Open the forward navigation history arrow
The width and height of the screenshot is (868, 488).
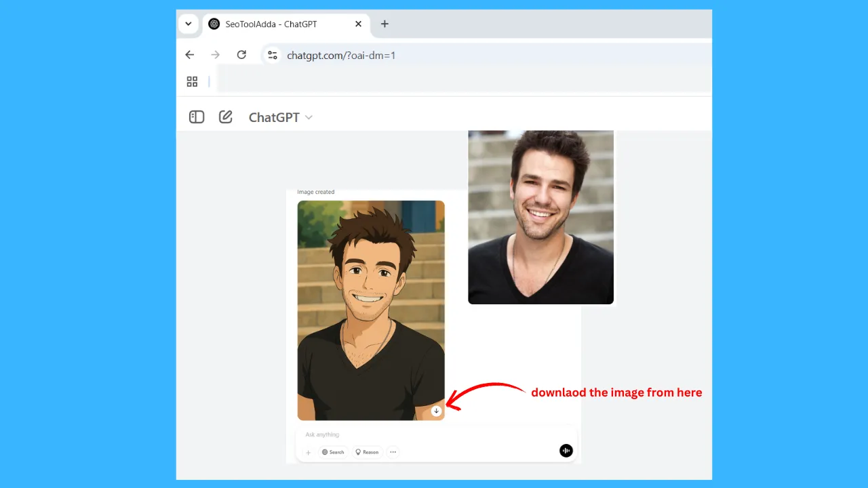pyautogui.click(x=215, y=55)
